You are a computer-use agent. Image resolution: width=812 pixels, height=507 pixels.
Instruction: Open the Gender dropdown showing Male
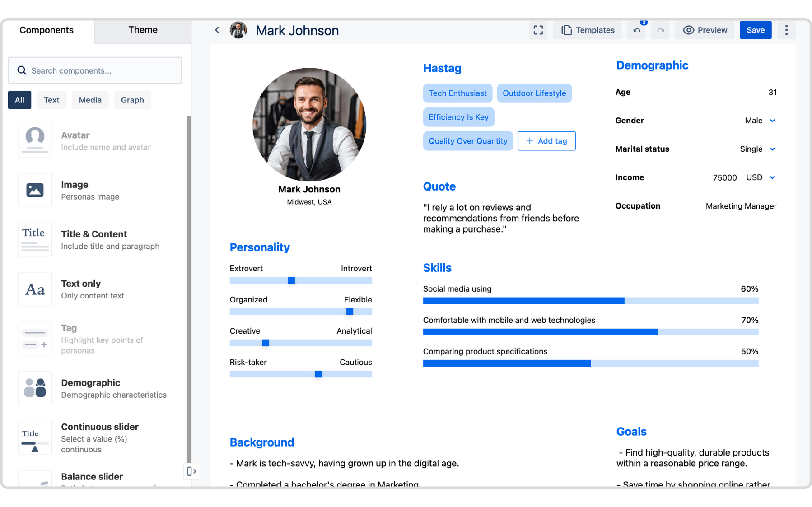pyautogui.click(x=773, y=121)
